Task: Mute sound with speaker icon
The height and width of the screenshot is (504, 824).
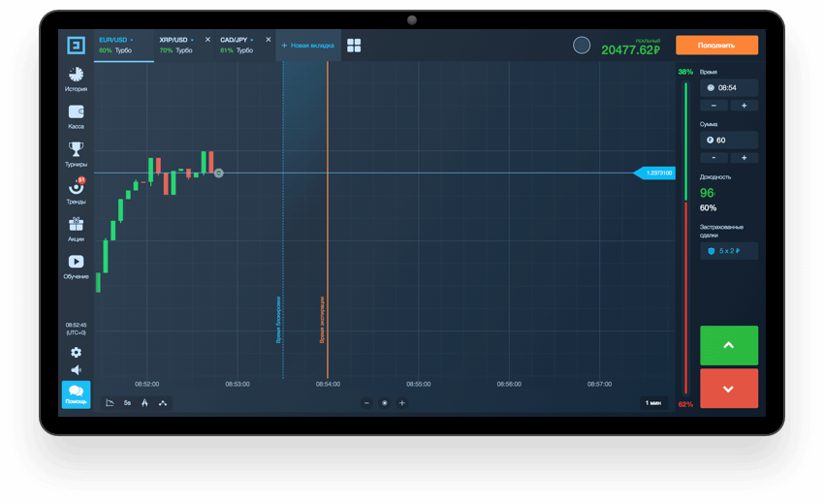Action: pos(76,370)
